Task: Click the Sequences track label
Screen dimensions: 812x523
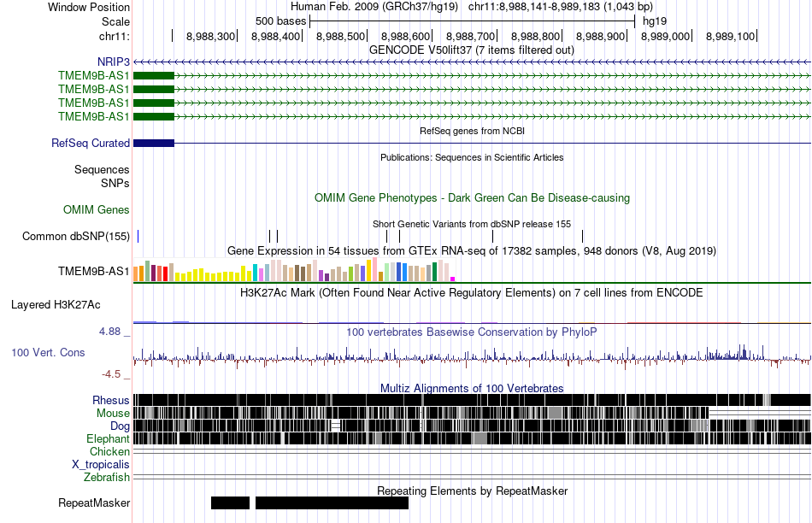Action: pyautogui.click(x=102, y=169)
